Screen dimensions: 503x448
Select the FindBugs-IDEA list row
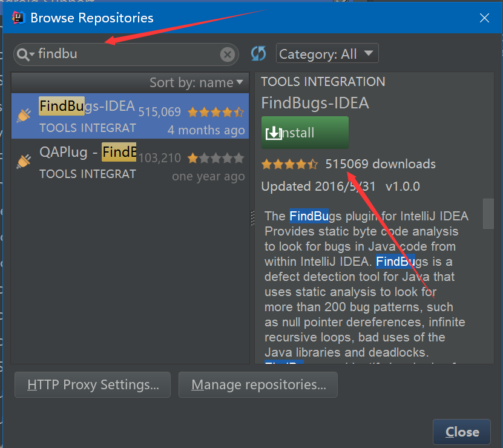(130, 116)
